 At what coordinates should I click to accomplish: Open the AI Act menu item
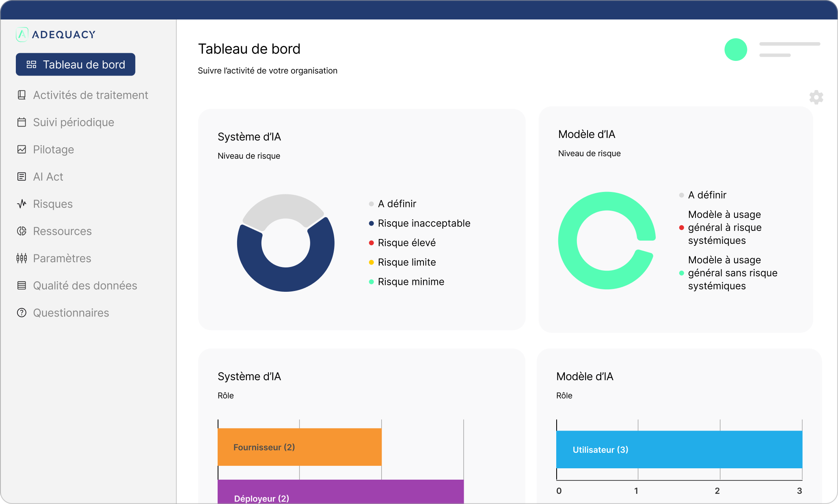pyautogui.click(x=48, y=177)
